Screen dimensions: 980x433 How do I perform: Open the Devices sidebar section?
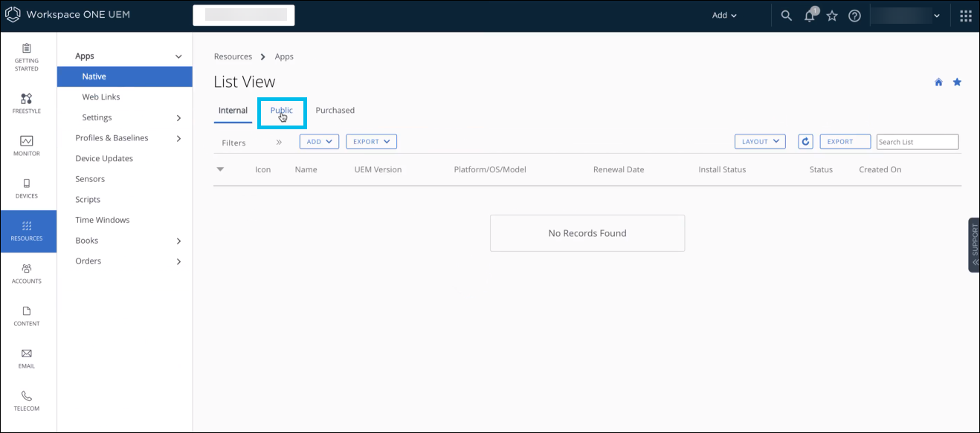click(27, 189)
